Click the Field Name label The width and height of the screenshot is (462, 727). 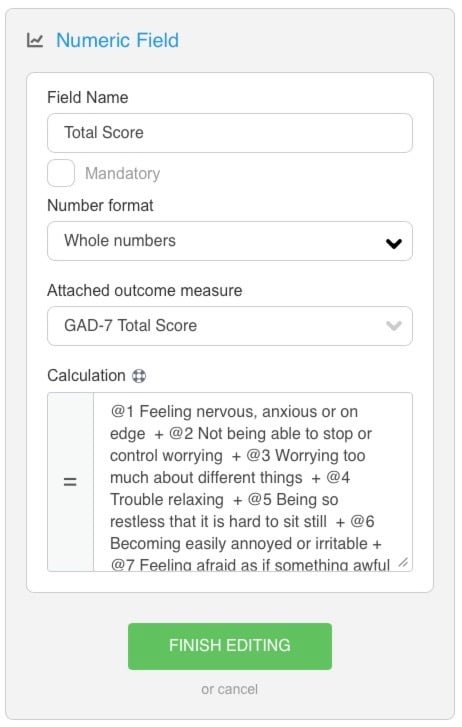(x=88, y=97)
